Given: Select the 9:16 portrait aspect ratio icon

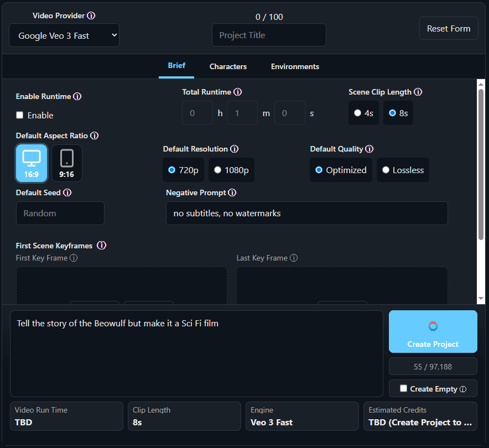Looking at the screenshot, I should click(x=67, y=163).
